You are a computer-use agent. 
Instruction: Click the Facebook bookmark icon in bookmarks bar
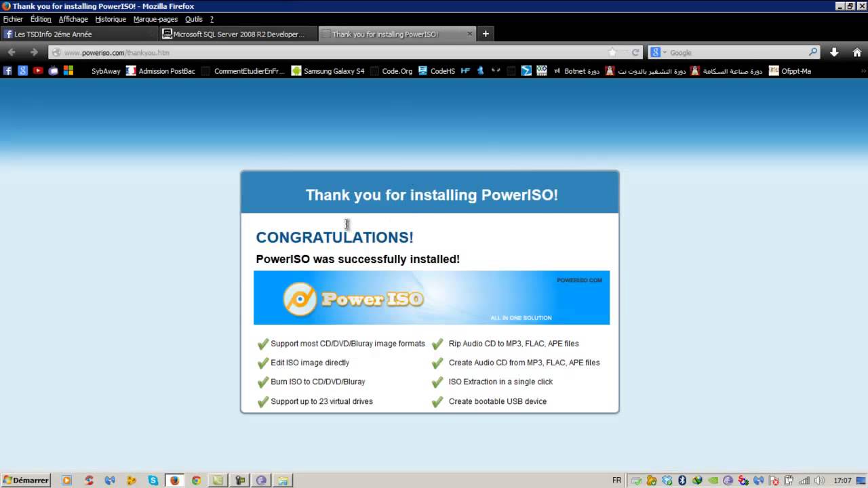tap(7, 70)
